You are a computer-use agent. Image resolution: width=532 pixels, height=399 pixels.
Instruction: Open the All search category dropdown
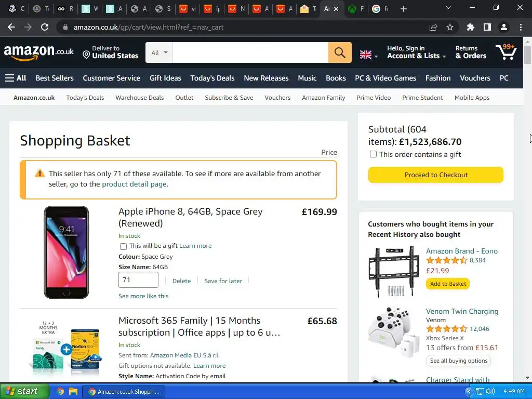[x=159, y=52]
